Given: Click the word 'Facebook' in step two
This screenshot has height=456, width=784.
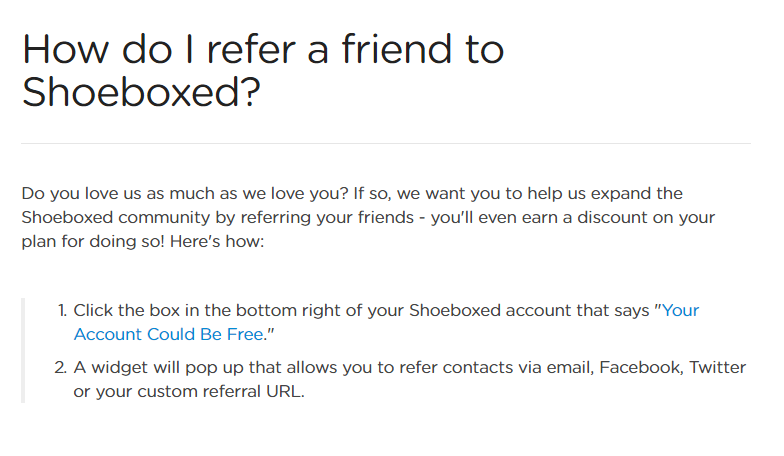Looking at the screenshot, I should click(641, 368).
